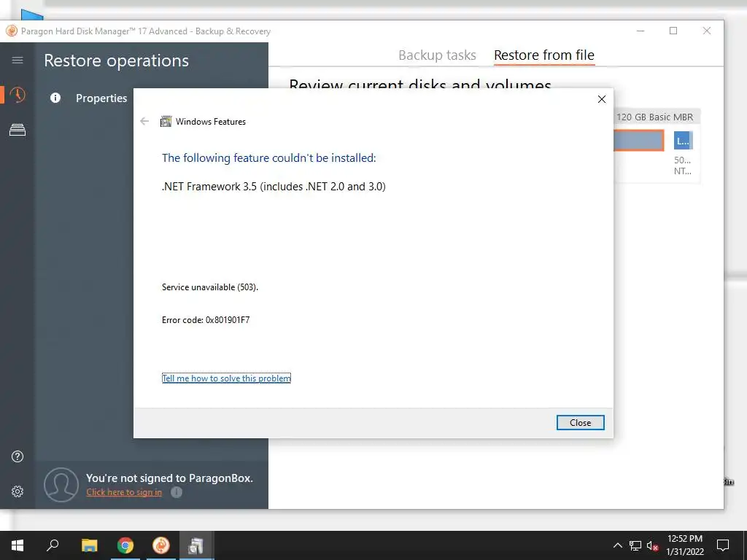
Task: Click the Windows Features taskbar icon
Action: 196,545
